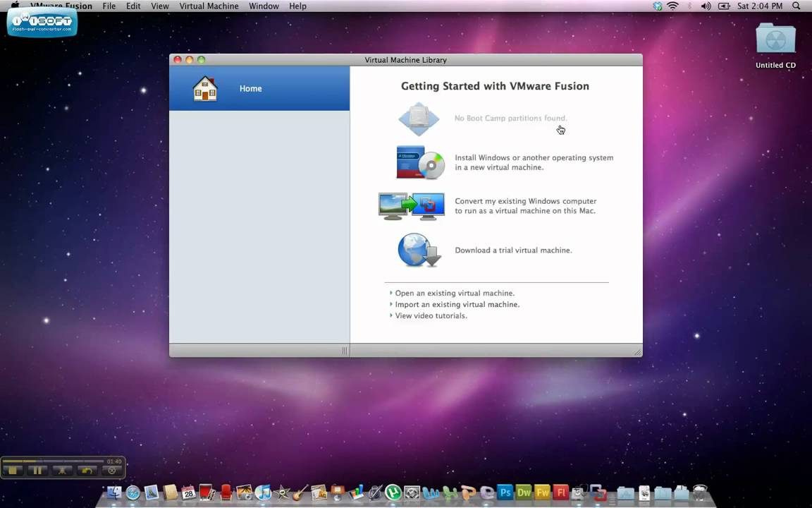Open an existing virtual machine link
812x508 pixels.
pyautogui.click(x=455, y=293)
